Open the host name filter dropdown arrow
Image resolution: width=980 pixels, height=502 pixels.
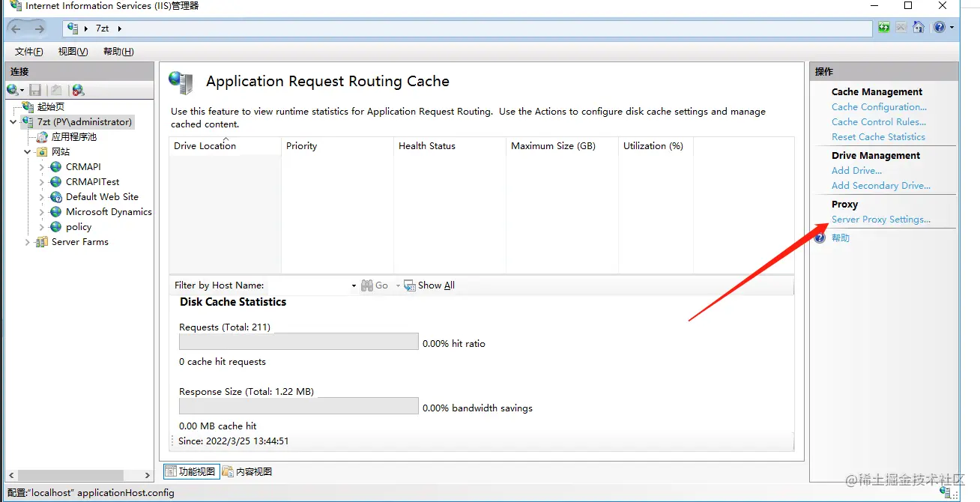(x=354, y=285)
